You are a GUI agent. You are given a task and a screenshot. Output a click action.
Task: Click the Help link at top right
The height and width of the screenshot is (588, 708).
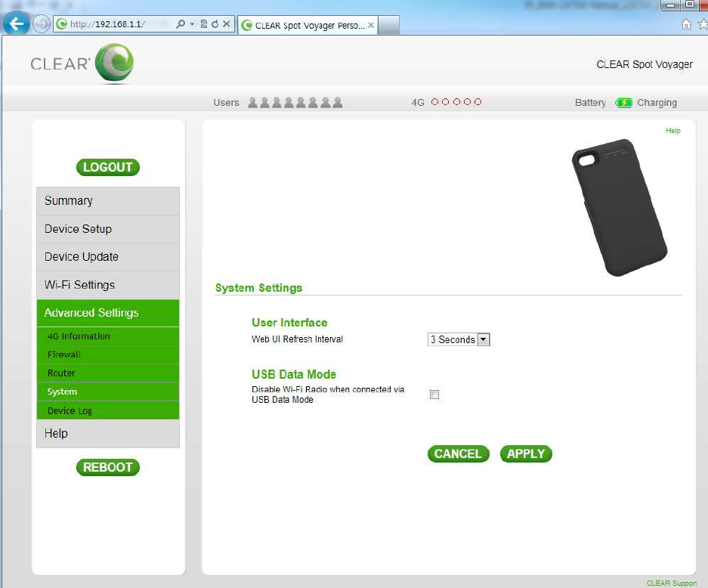coord(672,131)
